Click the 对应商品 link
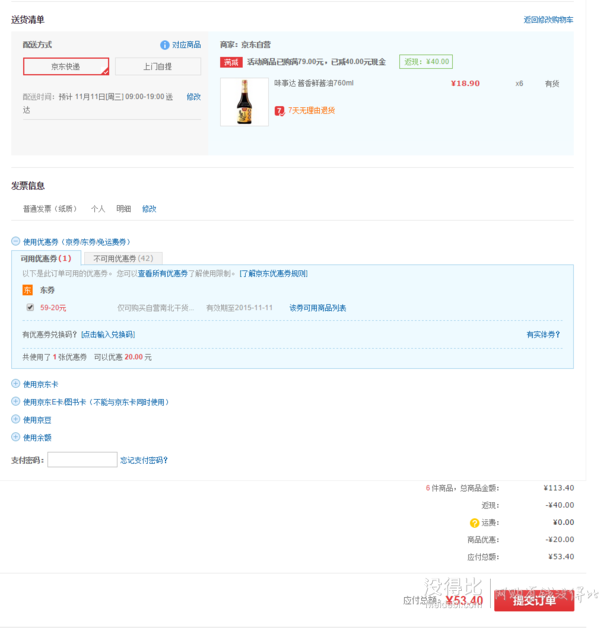This screenshot has height=628, width=610. point(187,45)
